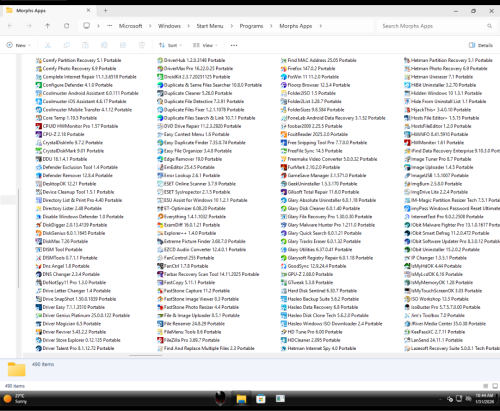Open Microsoft Store from the taskbar

pyautogui.click(x=261, y=399)
